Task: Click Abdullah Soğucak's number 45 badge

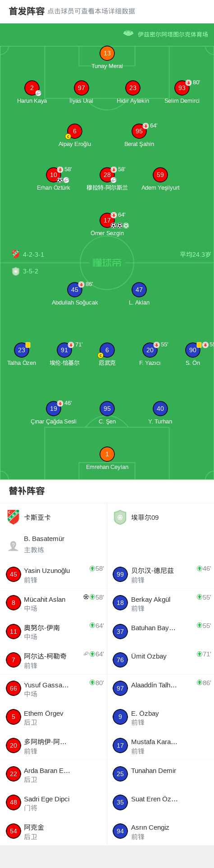Action: [75, 290]
